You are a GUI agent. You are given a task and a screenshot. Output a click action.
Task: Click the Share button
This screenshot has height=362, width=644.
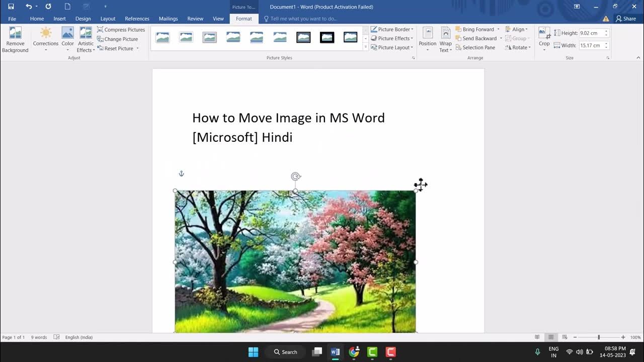(x=626, y=19)
